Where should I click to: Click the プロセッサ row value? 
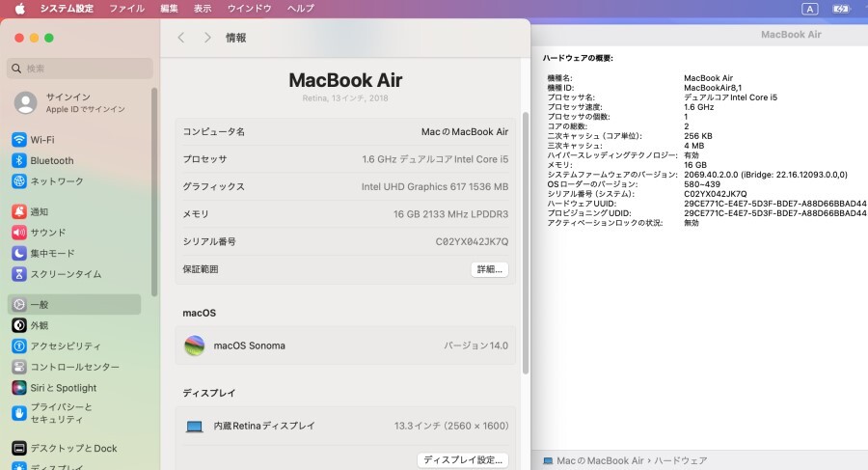click(435, 159)
